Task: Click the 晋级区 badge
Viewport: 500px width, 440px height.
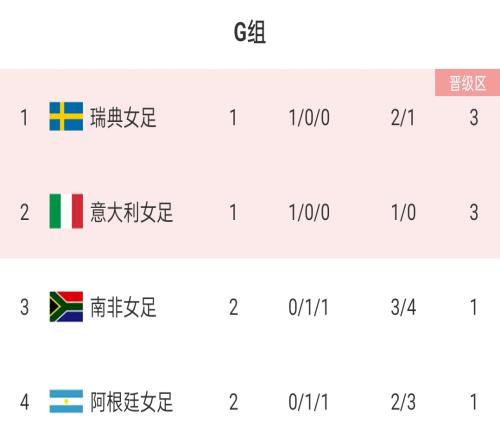Action: click(x=467, y=83)
